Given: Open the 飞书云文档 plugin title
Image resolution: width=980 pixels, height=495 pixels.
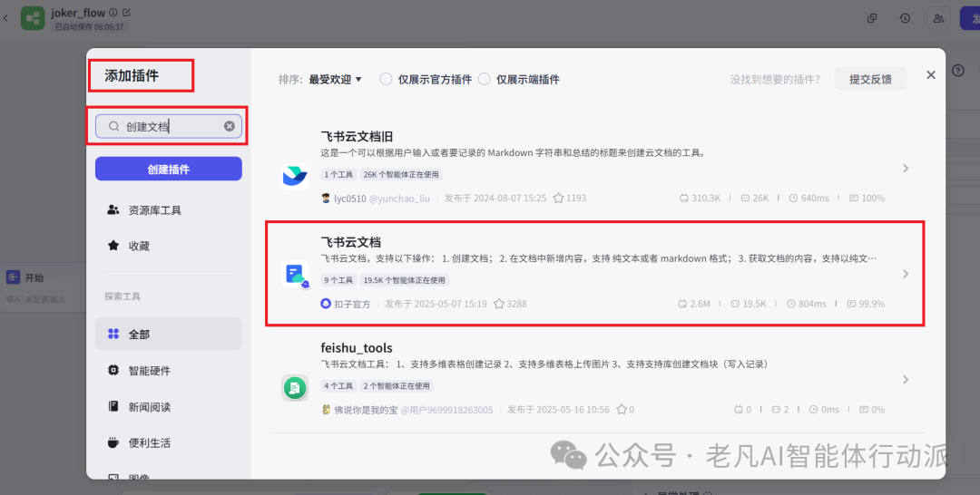Looking at the screenshot, I should point(350,242).
